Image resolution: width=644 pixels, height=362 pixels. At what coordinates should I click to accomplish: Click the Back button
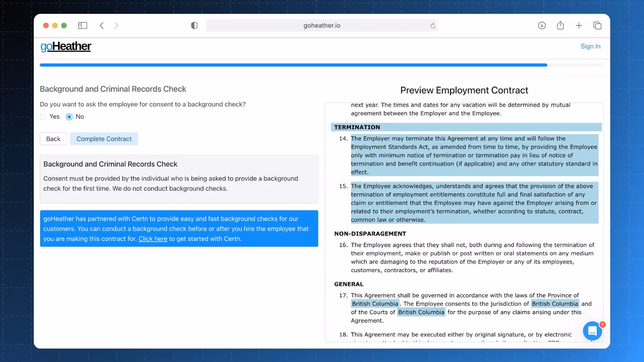coord(53,139)
